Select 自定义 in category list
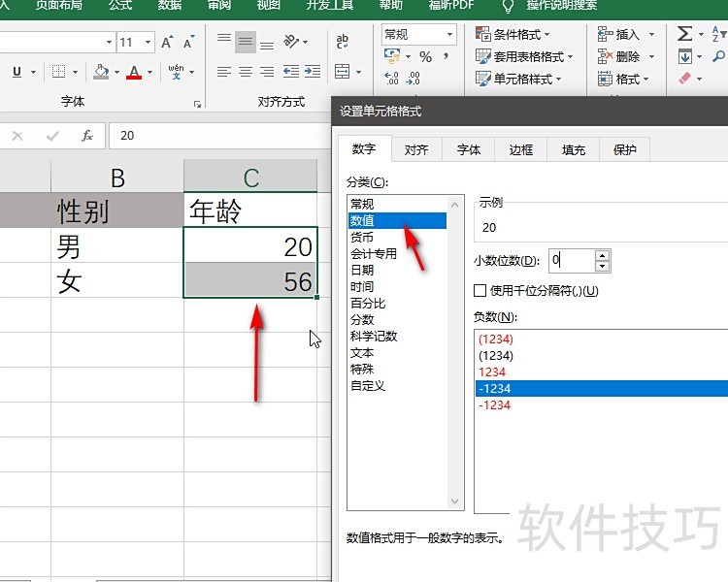The height and width of the screenshot is (582, 728). pyautogui.click(x=397, y=386)
